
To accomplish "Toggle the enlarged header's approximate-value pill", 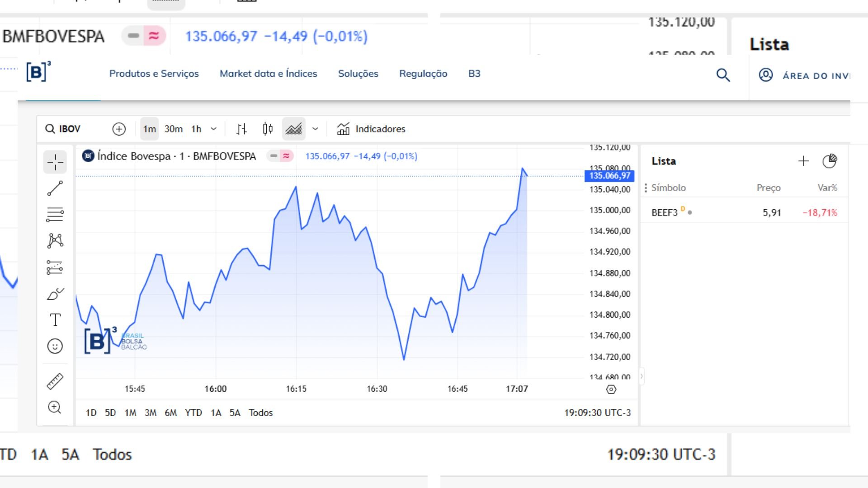I will coord(154,36).
